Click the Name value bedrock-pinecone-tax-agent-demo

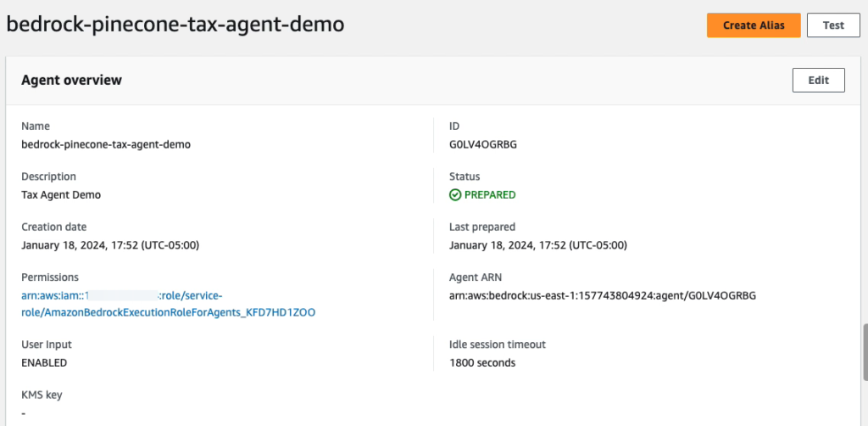(106, 145)
